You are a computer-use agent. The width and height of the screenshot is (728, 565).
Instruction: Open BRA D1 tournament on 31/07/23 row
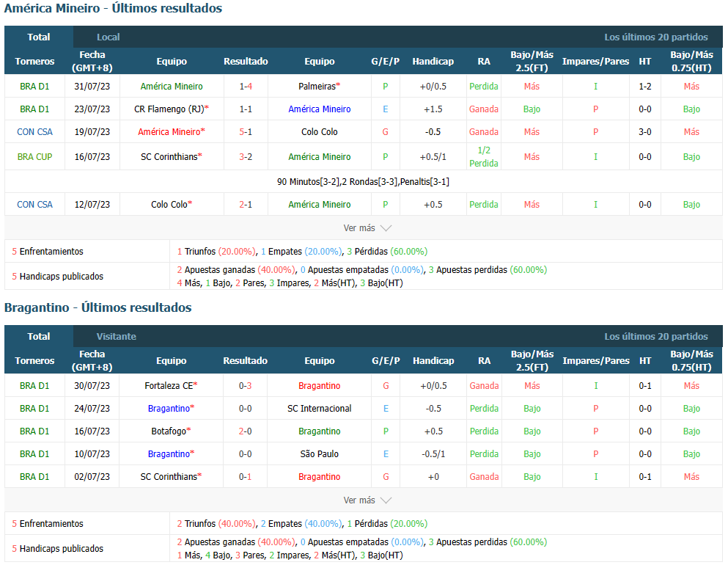pos(34,86)
